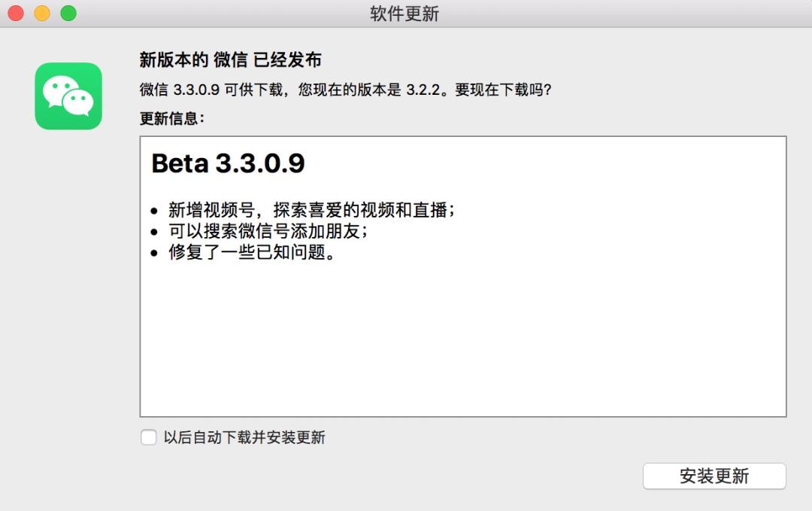Click the bullet before 可以搜索微信号
Screen dimensions: 812x511
(154, 233)
